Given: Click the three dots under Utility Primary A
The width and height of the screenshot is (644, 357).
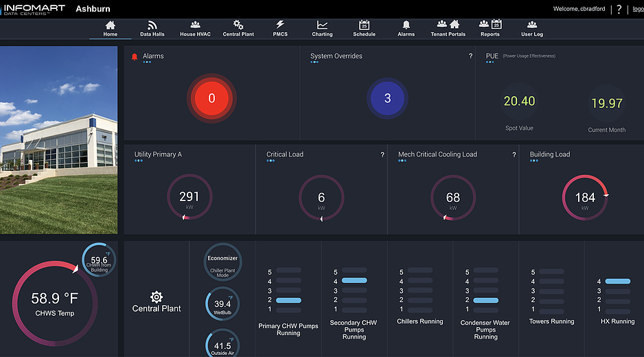Looking at the screenshot, I should click(x=139, y=161).
